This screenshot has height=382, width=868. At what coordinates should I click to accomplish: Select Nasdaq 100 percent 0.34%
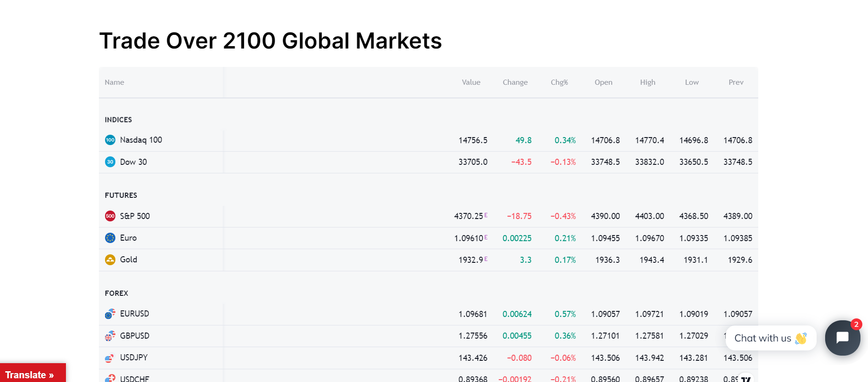pyautogui.click(x=565, y=140)
